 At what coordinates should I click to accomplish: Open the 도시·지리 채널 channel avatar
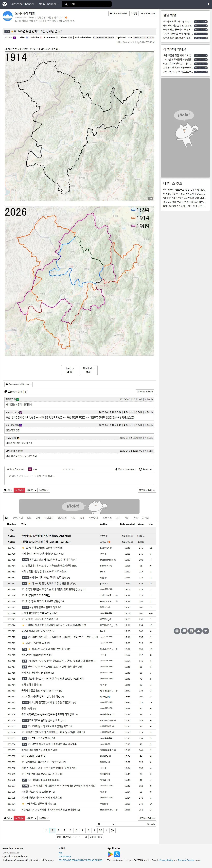tap(7, 16)
